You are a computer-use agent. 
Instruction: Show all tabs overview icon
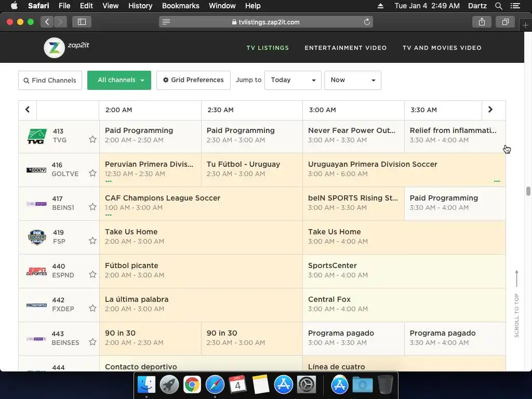pos(506,22)
